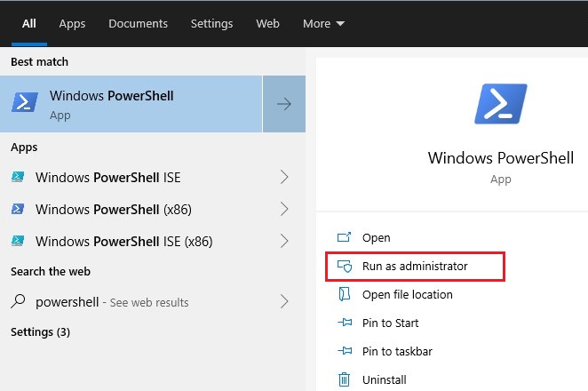This screenshot has height=391, width=588.
Task: Choose Pin to taskbar
Action: [x=397, y=352]
